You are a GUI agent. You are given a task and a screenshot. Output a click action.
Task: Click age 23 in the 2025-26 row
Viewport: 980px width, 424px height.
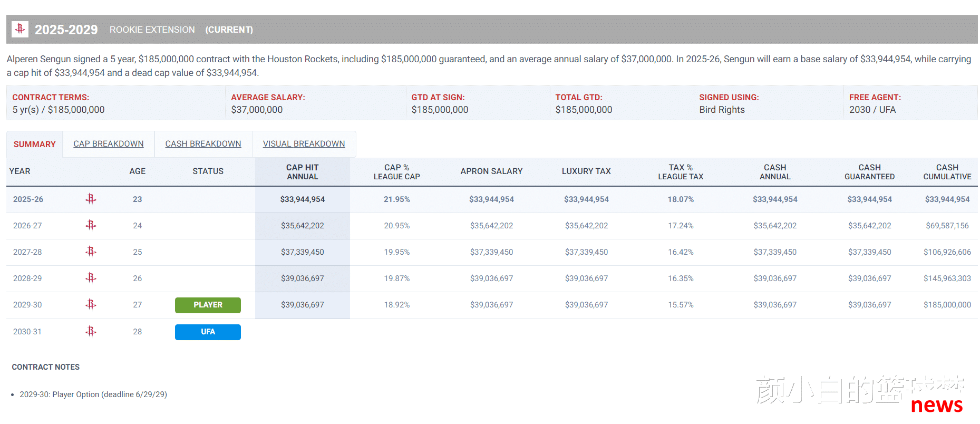coord(138,199)
